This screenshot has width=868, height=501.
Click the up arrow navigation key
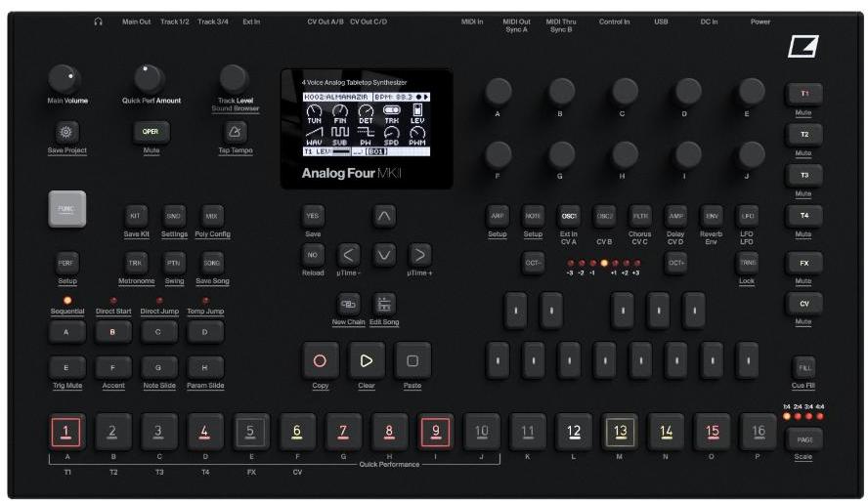[x=383, y=216]
